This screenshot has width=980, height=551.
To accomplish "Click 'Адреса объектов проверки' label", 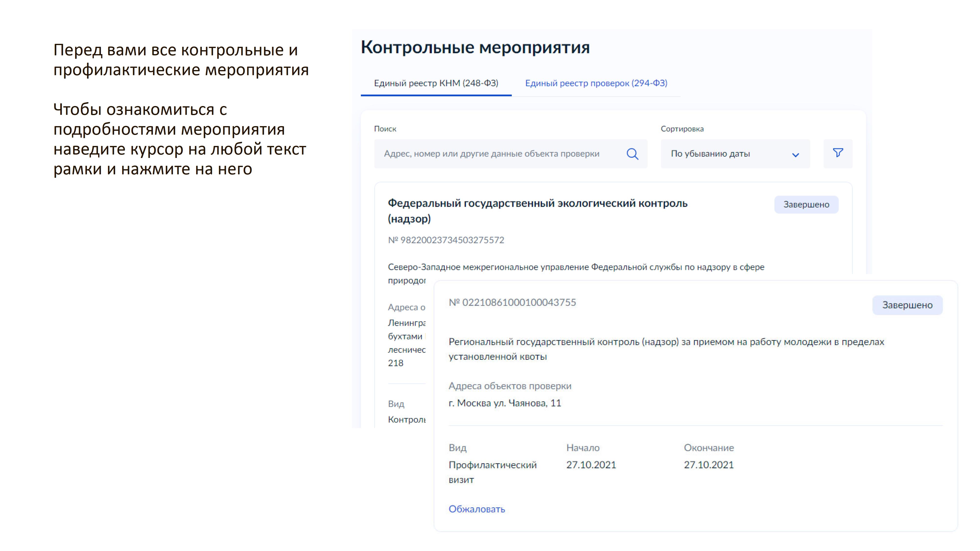I will click(510, 386).
